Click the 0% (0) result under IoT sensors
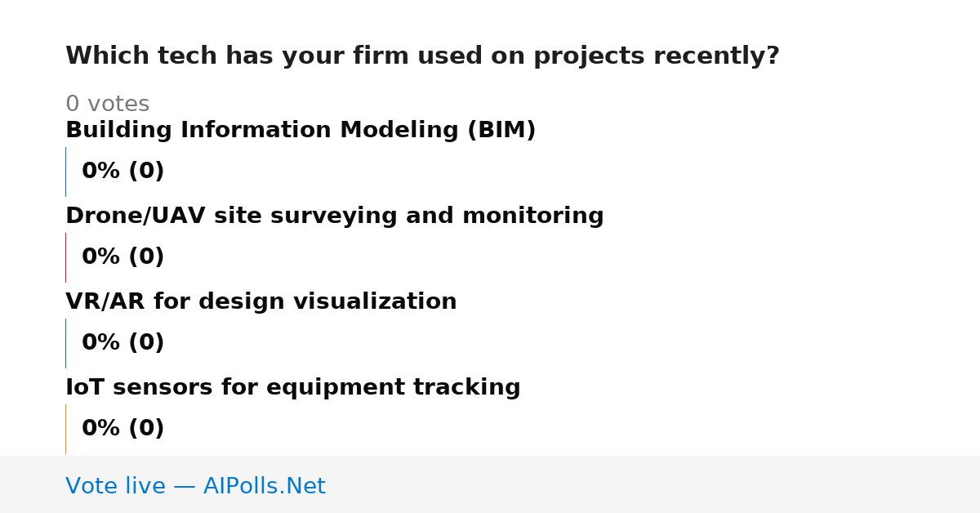Viewport: 980px width, 513px height. click(122, 429)
